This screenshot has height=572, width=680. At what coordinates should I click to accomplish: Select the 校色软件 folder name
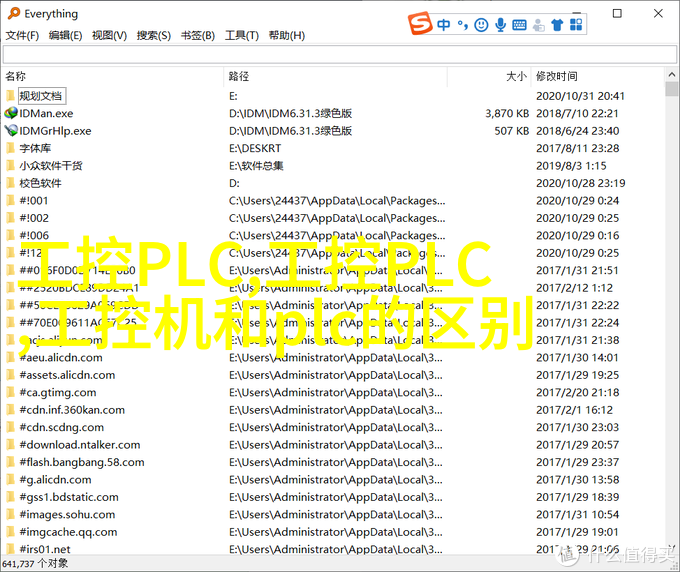(x=40, y=183)
